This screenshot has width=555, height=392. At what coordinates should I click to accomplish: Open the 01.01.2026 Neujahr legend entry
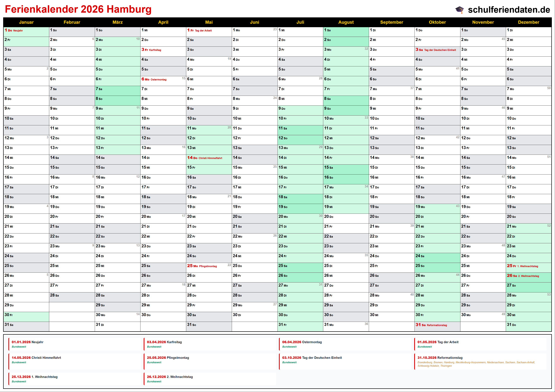pyautogui.click(x=28, y=342)
